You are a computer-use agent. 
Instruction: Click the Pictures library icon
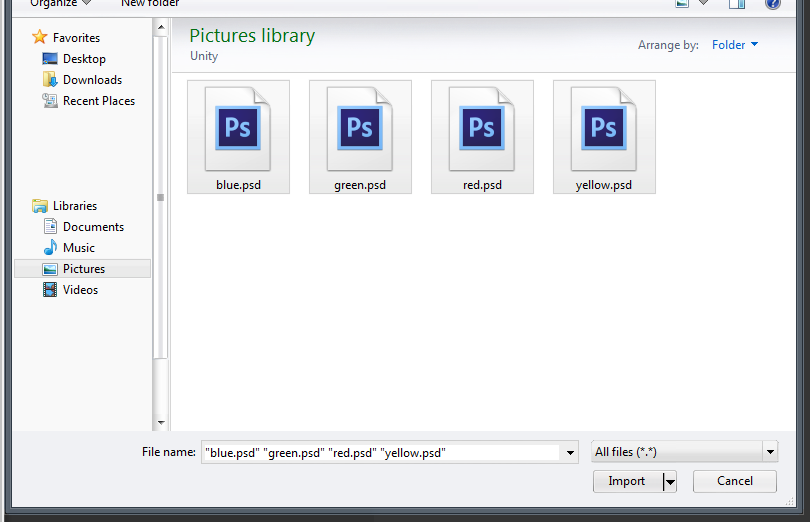[50, 269]
